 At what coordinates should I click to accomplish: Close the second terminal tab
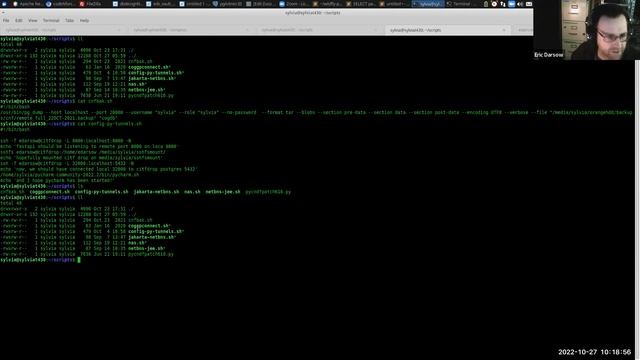coord(247,30)
